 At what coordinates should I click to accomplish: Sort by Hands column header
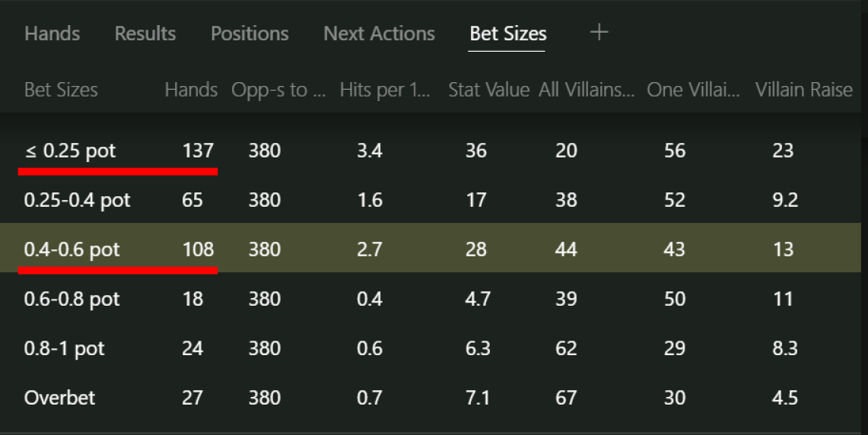click(191, 90)
